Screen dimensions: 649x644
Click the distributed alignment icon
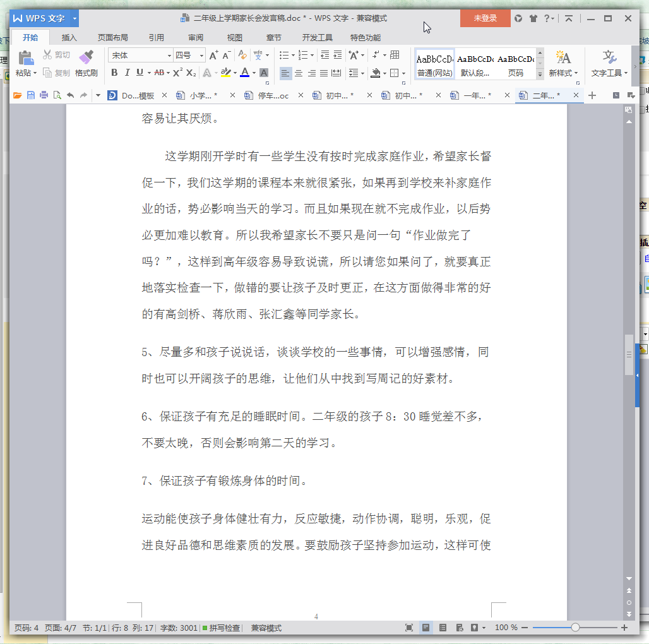336,73
